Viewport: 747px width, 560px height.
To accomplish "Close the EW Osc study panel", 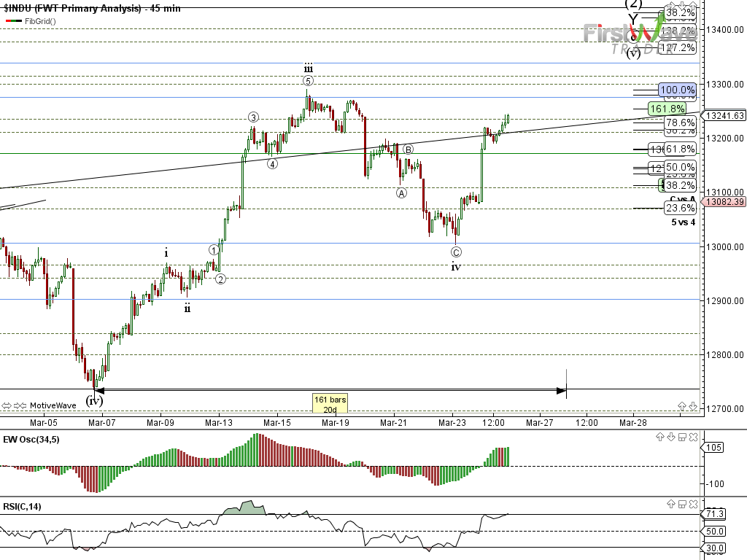I will click(x=693, y=437).
